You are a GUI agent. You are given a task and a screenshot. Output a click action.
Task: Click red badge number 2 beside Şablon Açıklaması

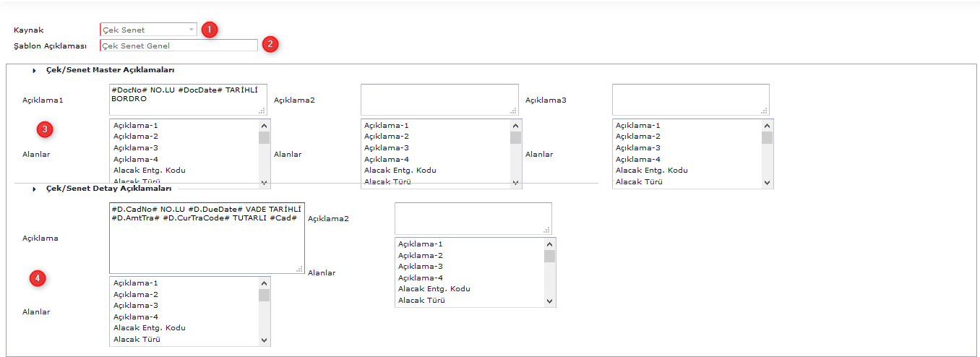(270, 44)
